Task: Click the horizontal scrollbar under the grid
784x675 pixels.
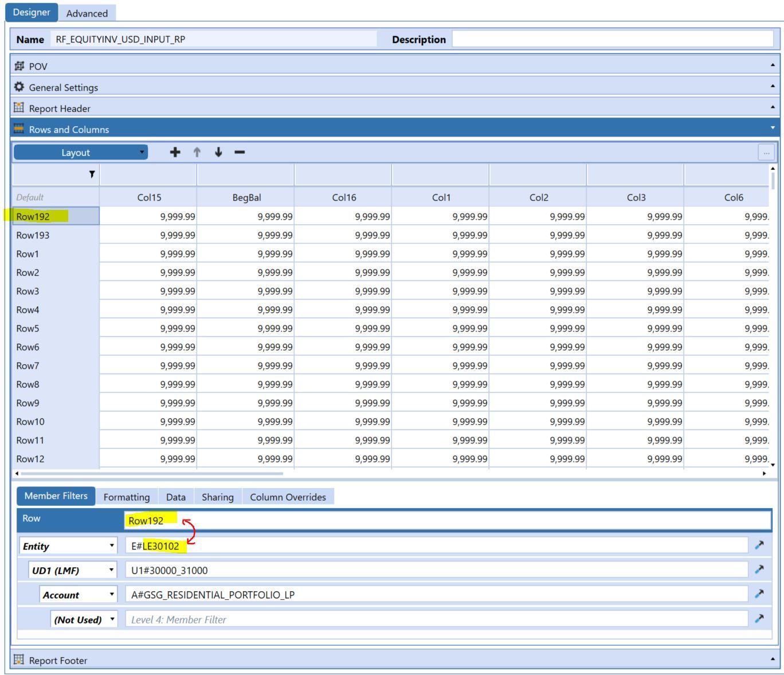Action: 152,474
